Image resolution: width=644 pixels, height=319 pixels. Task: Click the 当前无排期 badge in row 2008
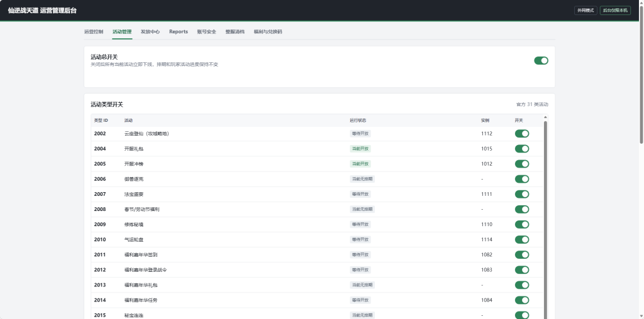click(x=362, y=210)
